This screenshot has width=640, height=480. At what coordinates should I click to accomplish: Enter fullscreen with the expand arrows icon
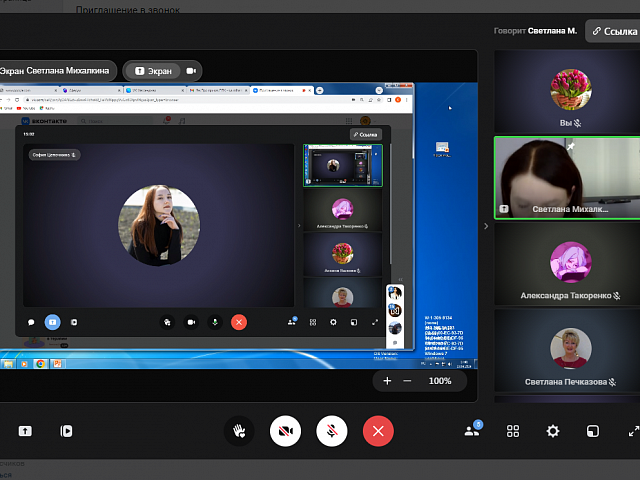(x=633, y=431)
